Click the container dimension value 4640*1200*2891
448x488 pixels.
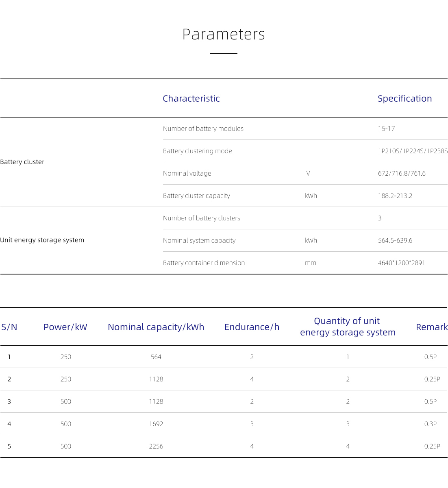pos(401,263)
